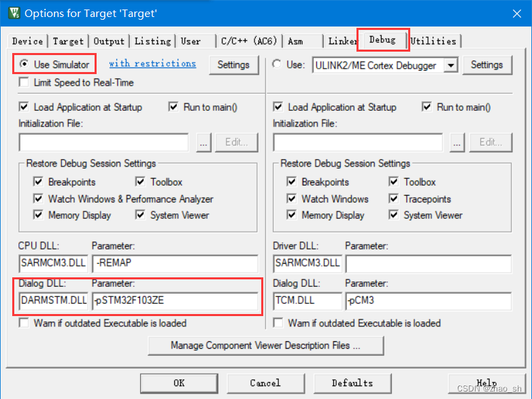Click CPU DLL field SARMCM3.DLL
Image resolution: width=532 pixels, height=399 pixels.
pyautogui.click(x=53, y=264)
